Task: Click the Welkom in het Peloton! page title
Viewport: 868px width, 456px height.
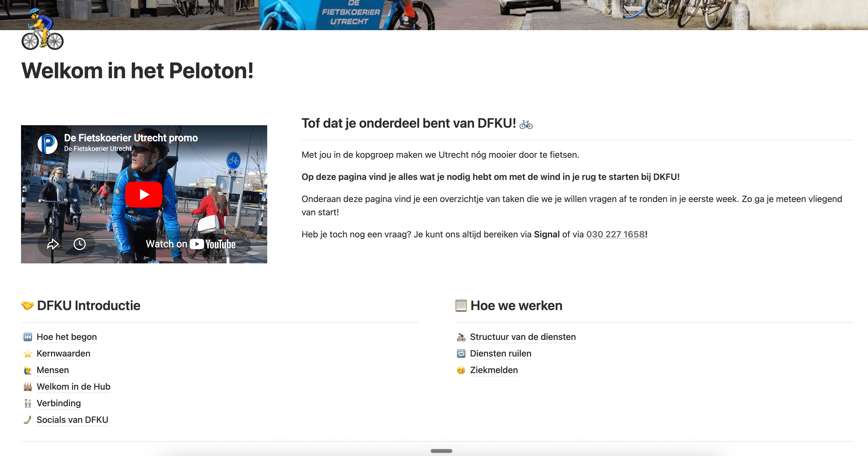Action: pos(137,71)
